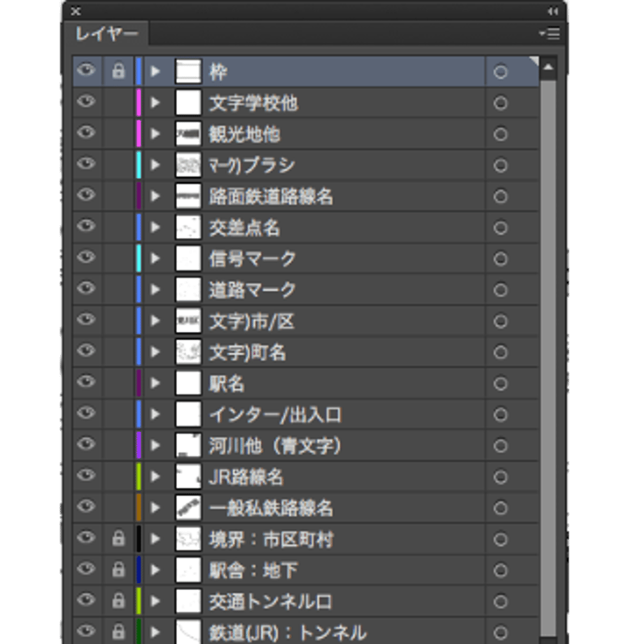Target the 道路マーク layer circle

pos(500,290)
